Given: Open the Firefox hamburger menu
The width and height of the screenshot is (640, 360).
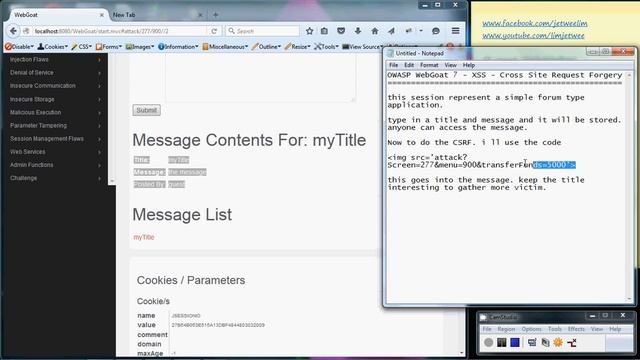Looking at the screenshot, I should point(456,31).
